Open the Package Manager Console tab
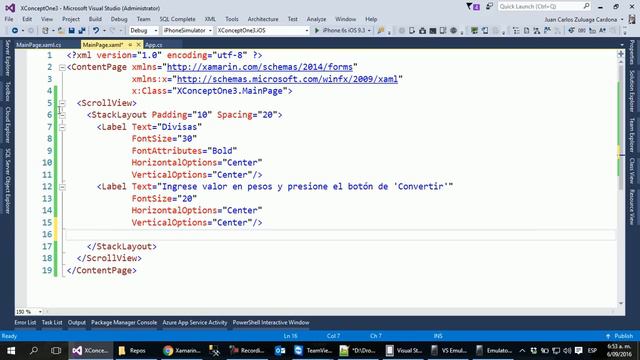Image resolution: width=640 pixels, height=360 pixels. point(124,322)
